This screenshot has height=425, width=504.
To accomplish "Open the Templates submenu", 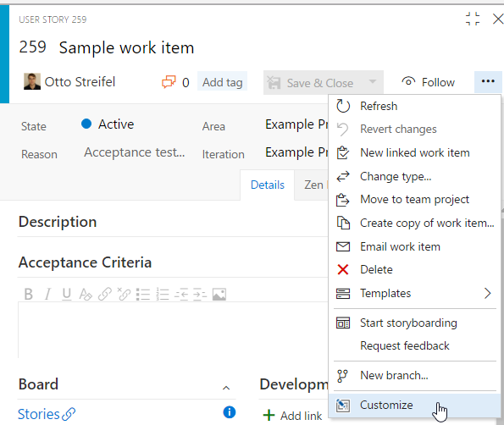I will pos(415,293).
